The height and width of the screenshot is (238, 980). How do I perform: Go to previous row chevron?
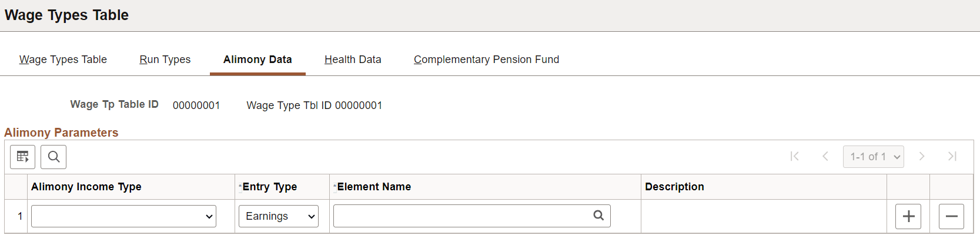(825, 156)
